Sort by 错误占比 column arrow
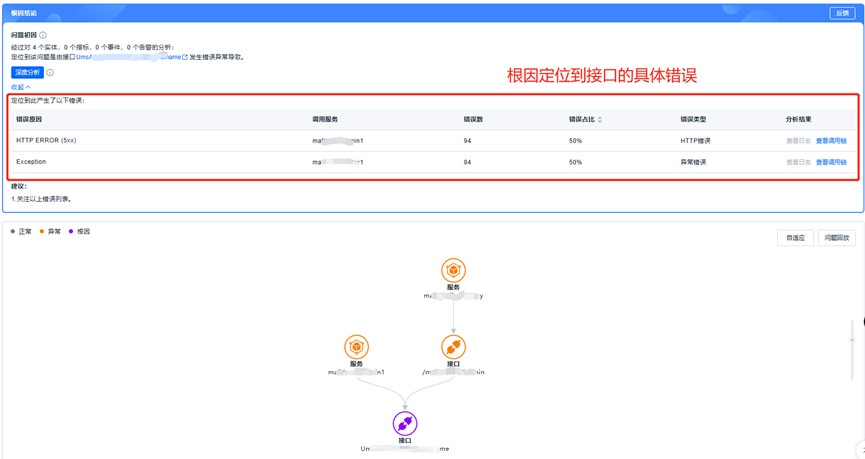Screen dimensions: 865x459 600,120
